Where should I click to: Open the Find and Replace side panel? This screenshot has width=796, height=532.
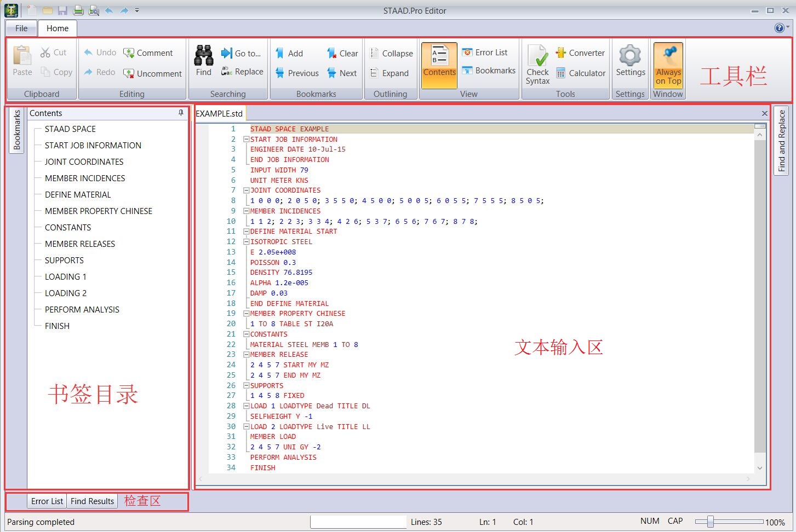point(782,140)
